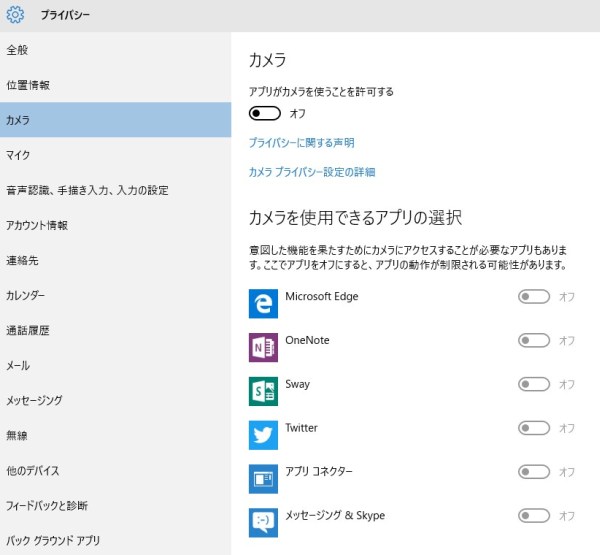Image resolution: width=600 pixels, height=555 pixels.
Task: Click the Twitter bird icon
Action: click(x=263, y=435)
